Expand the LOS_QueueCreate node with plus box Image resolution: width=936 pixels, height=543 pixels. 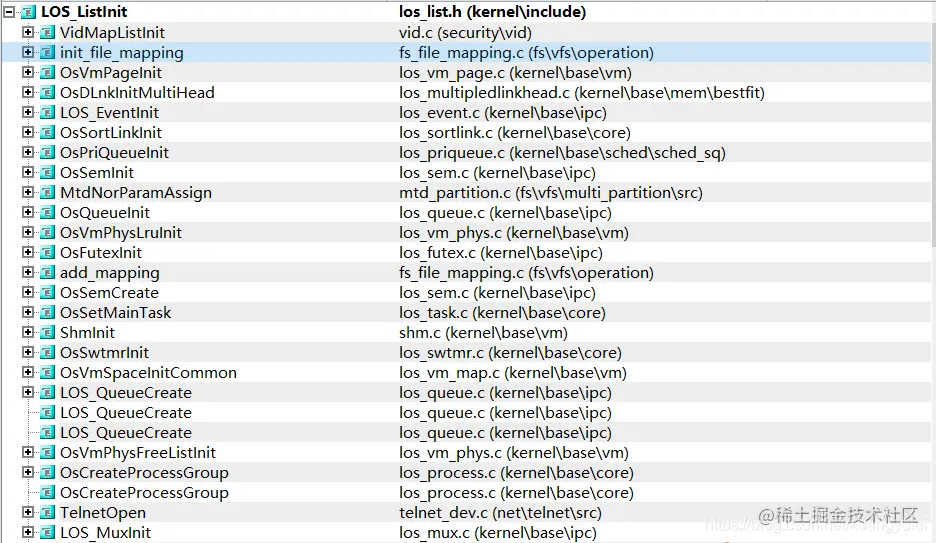click(27, 392)
